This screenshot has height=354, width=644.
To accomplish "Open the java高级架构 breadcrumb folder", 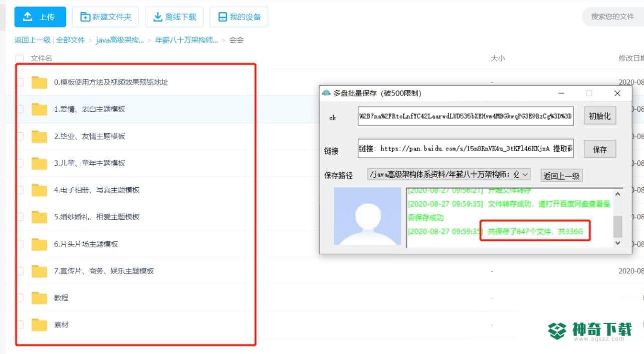I will click(120, 40).
